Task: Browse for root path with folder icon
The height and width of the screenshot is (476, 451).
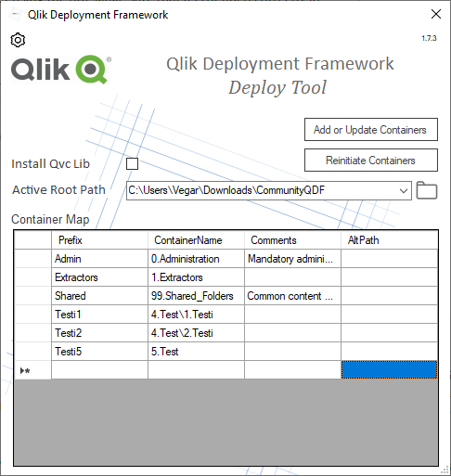Action: click(427, 190)
